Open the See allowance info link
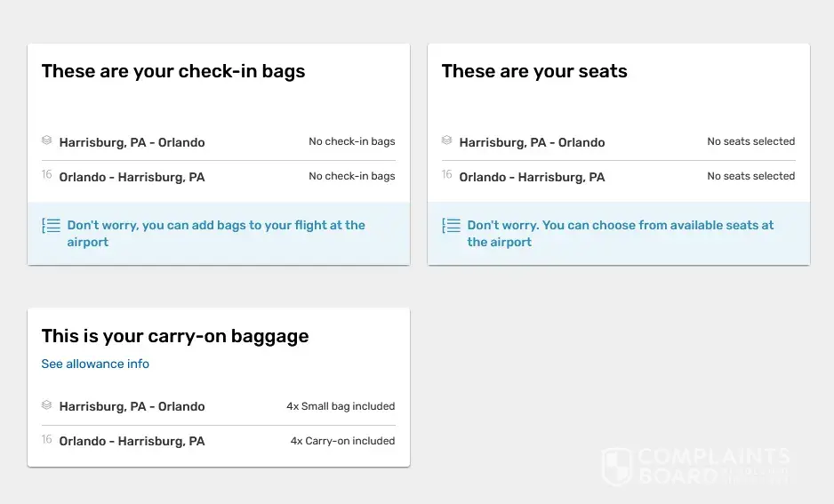Screen dimensions: 834x504 click(95, 364)
